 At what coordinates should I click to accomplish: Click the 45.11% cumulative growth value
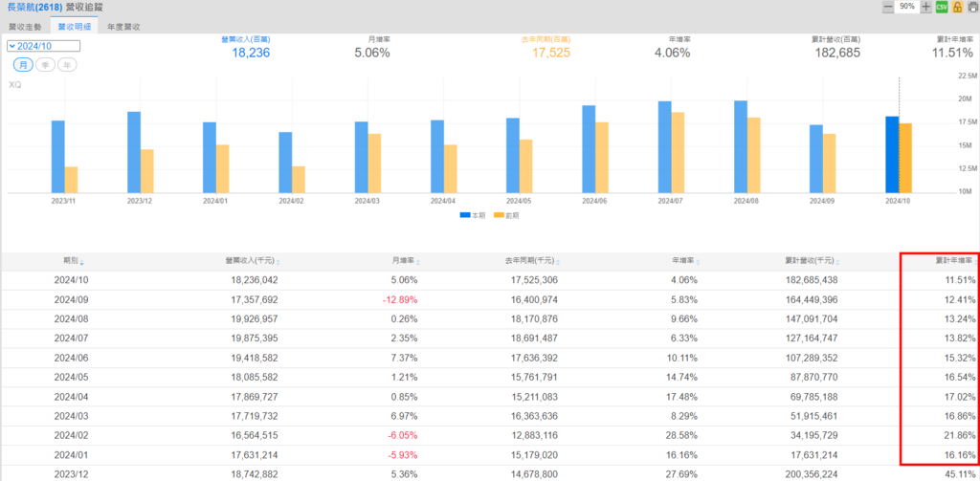[959, 474]
